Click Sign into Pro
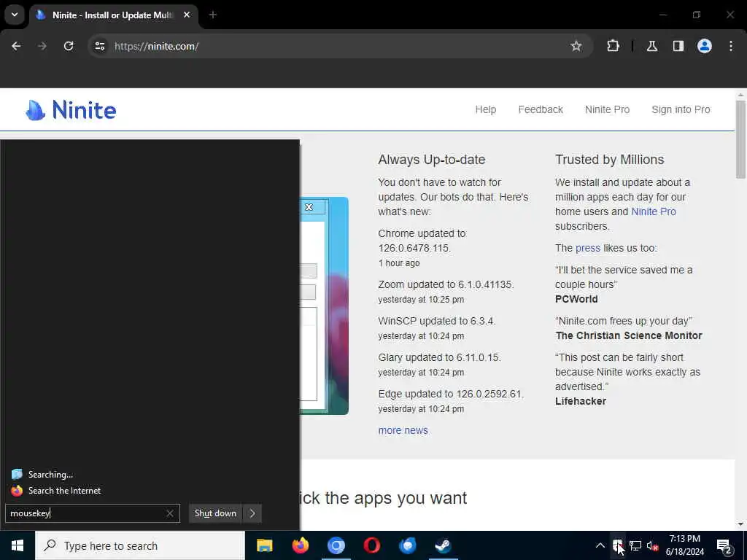Image resolution: width=747 pixels, height=560 pixels. [x=681, y=109]
